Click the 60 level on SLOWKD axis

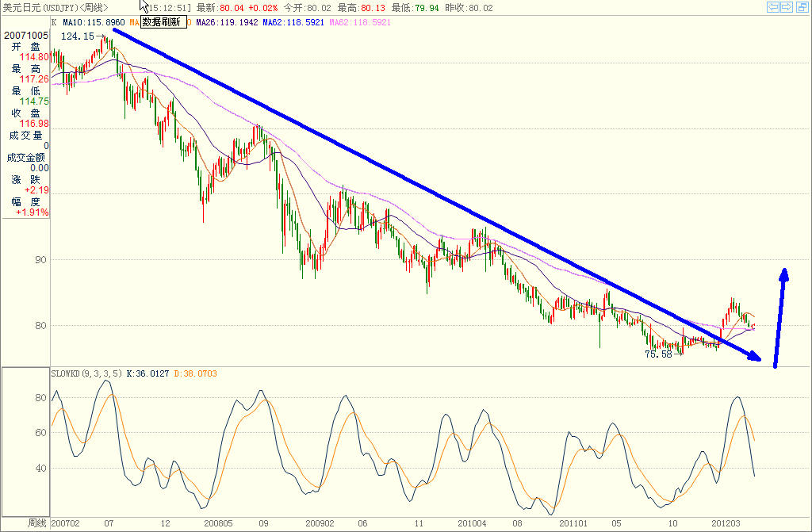[x=40, y=433]
